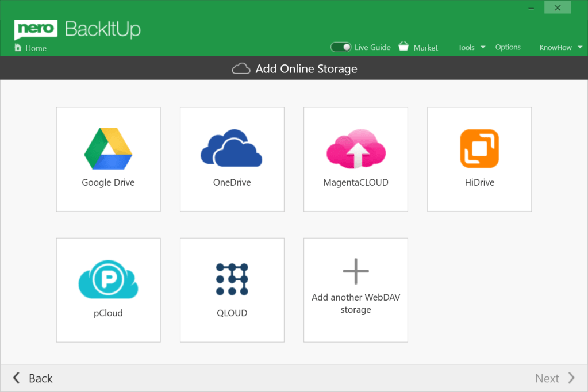Select the QLOUD dotted grid icon
This screenshot has height=392, width=588.
(232, 279)
